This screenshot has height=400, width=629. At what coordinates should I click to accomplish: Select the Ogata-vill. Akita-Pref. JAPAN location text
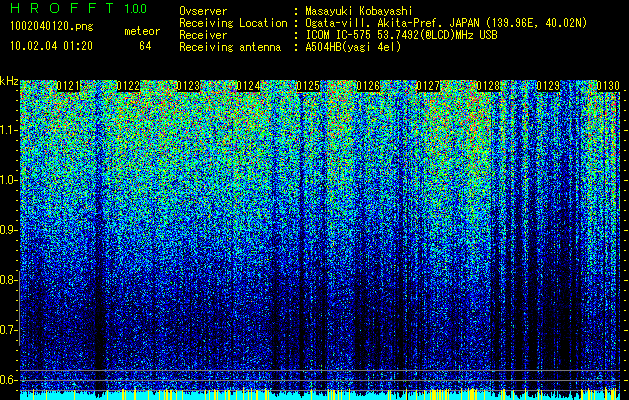click(x=446, y=23)
